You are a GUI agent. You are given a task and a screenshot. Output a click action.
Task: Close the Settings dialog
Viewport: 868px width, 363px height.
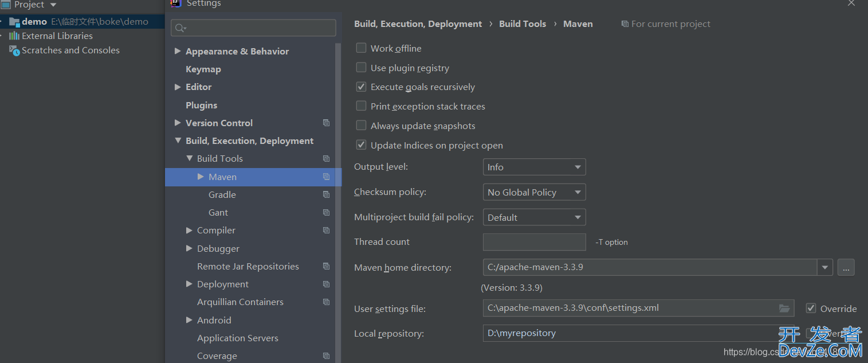click(x=851, y=3)
